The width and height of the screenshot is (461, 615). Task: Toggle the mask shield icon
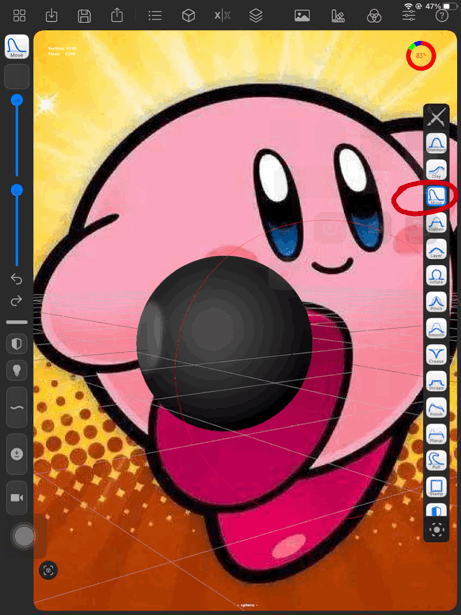tap(16, 344)
